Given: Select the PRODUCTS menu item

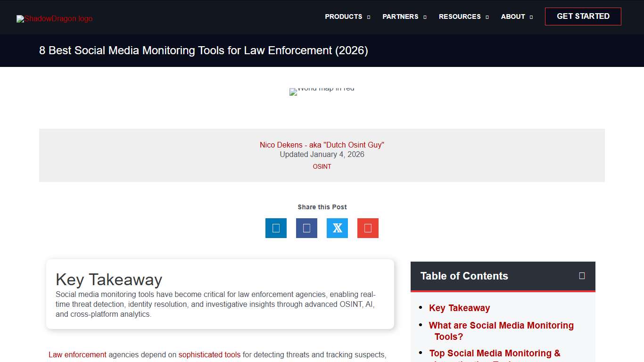Looking at the screenshot, I should pos(344,16).
